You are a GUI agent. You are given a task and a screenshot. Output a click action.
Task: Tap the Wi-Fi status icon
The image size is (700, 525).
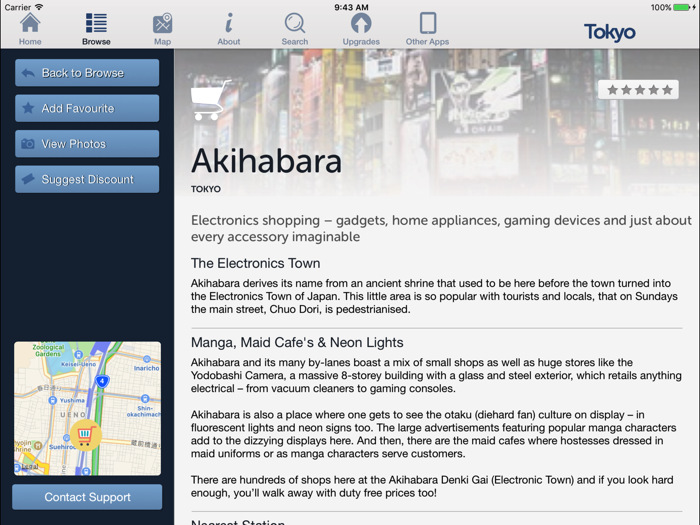coord(39,7)
